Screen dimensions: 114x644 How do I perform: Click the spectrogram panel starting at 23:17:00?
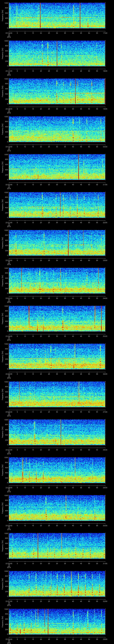point(57,54)
